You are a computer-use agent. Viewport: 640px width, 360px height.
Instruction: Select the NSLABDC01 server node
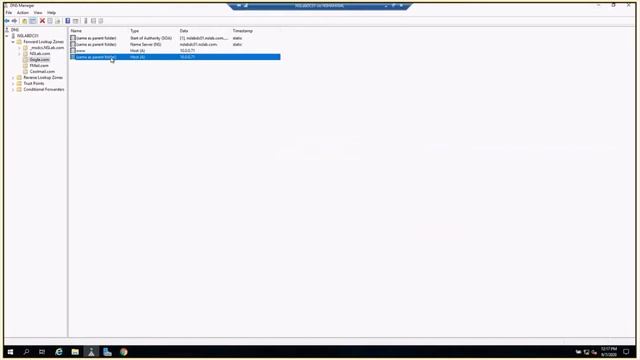[x=27, y=36]
